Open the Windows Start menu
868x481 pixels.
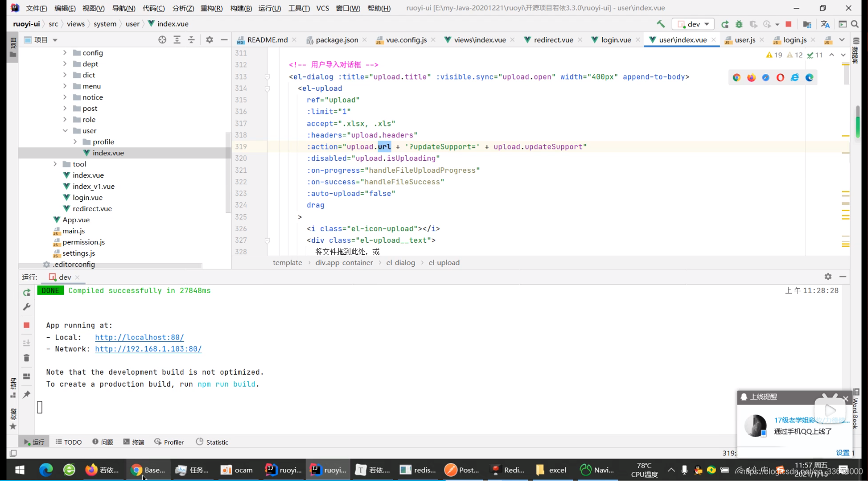pos(20,470)
